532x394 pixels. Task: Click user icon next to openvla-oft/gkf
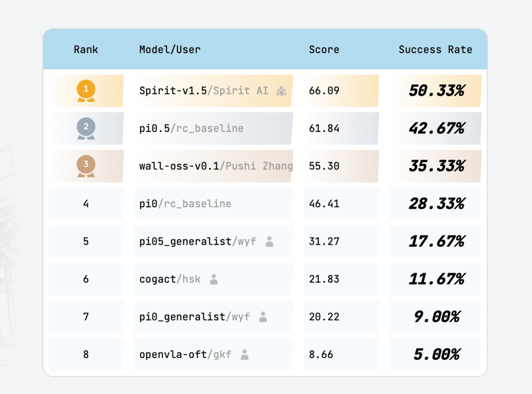[x=244, y=355]
